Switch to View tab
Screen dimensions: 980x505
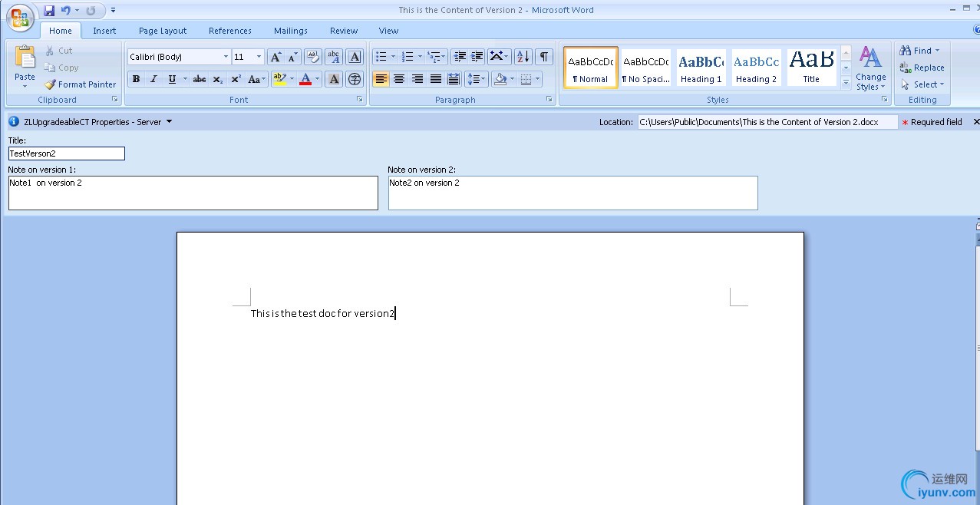coord(388,31)
